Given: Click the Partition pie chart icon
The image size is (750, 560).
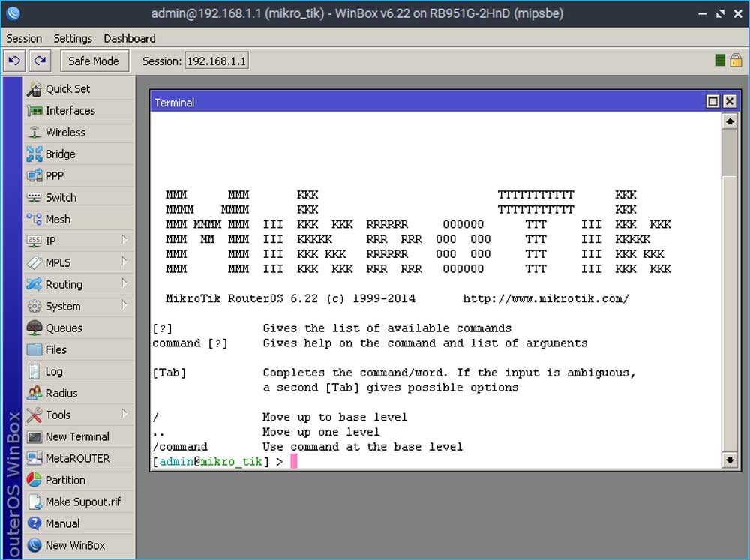Looking at the screenshot, I should (x=34, y=480).
